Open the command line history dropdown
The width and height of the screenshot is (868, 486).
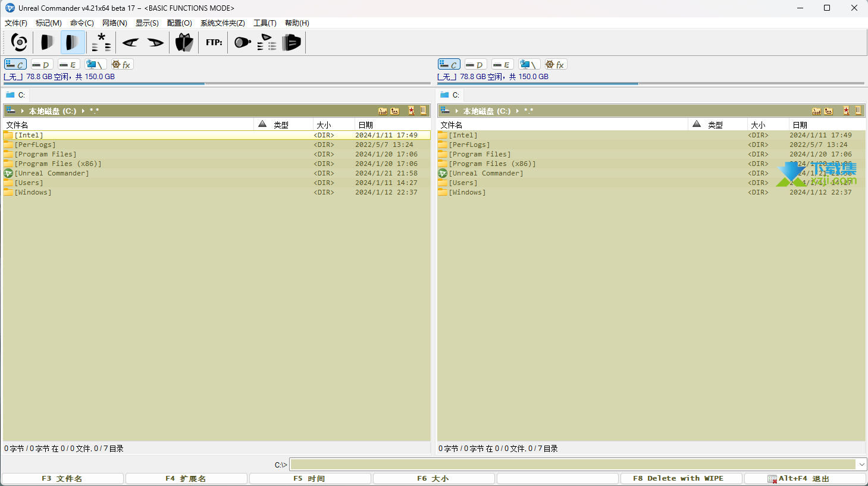coord(861,465)
